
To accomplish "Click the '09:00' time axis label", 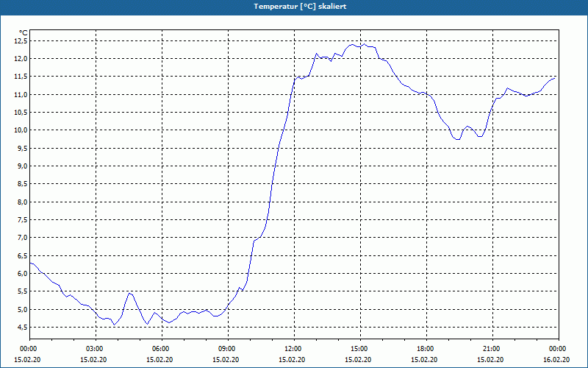I will pos(228,349).
